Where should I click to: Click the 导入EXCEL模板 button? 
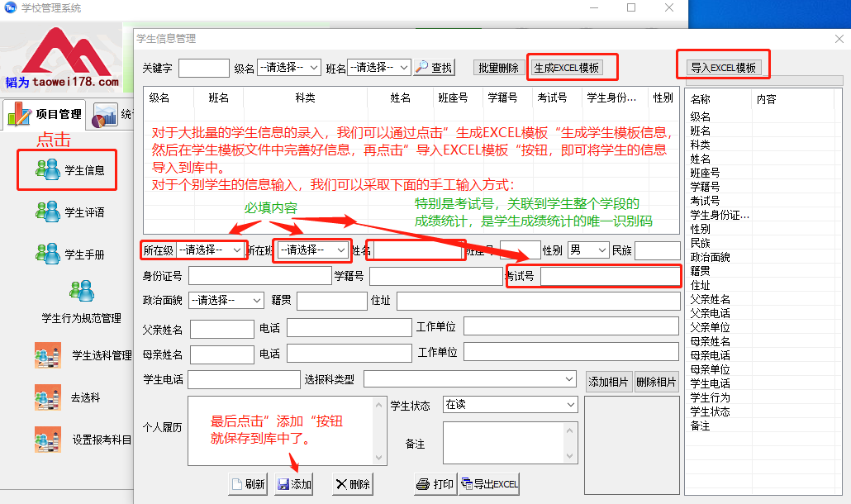(723, 69)
